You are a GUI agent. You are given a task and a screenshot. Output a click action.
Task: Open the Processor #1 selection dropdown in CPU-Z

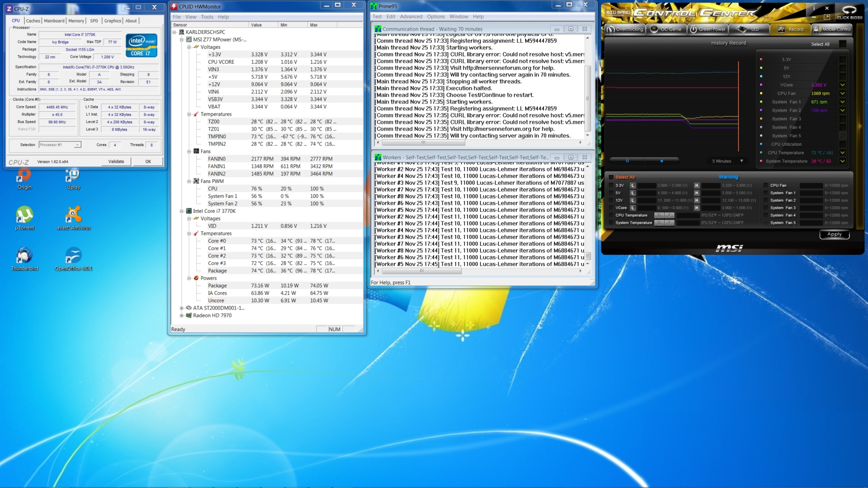click(60, 145)
